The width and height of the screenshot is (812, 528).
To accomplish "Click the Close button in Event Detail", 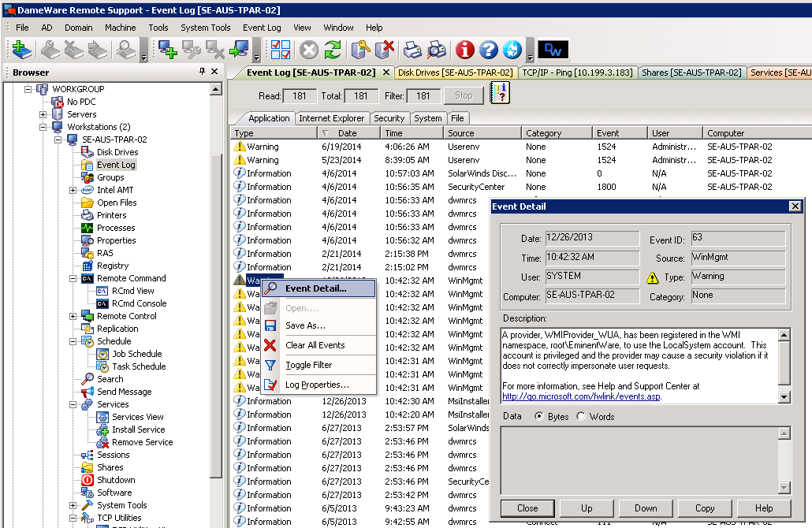I will click(527, 508).
